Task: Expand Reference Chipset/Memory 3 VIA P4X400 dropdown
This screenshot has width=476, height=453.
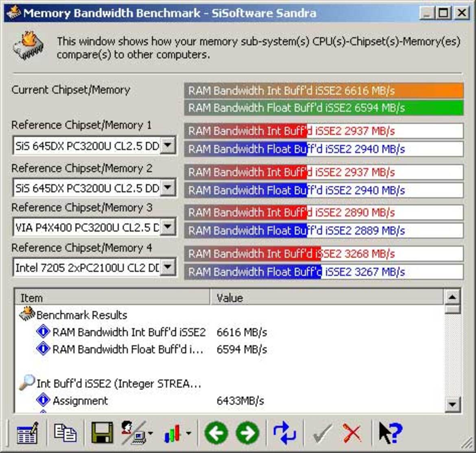Action: pyautogui.click(x=168, y=227)
